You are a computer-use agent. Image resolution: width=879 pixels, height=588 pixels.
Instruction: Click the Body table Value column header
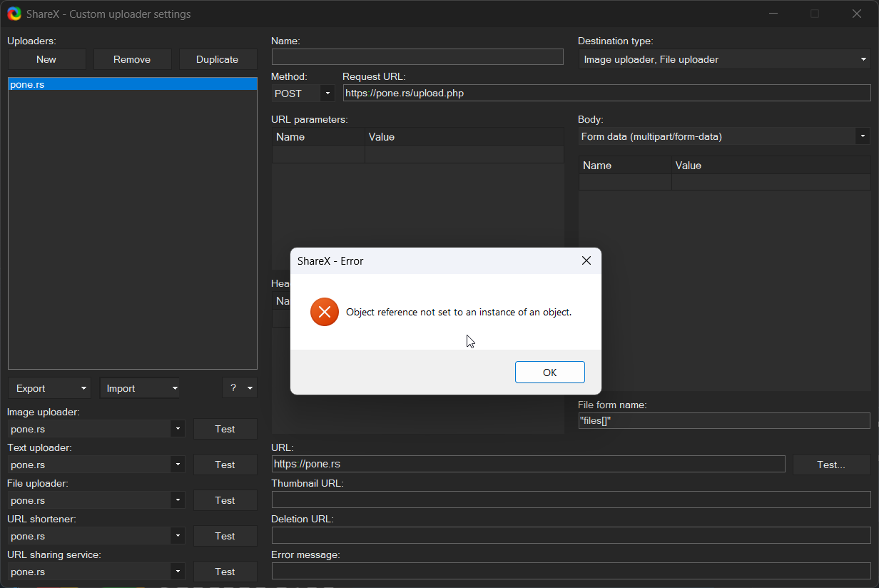tap(771, 166)
